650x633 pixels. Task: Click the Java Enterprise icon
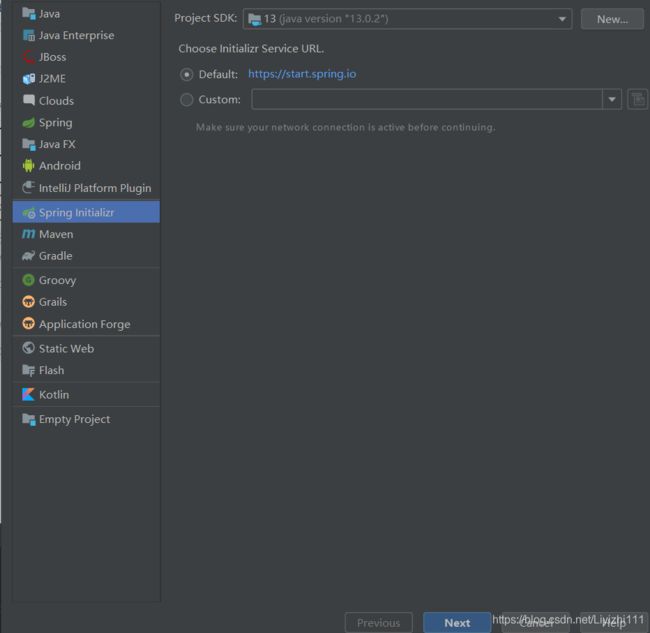click(x=29, y=36)
